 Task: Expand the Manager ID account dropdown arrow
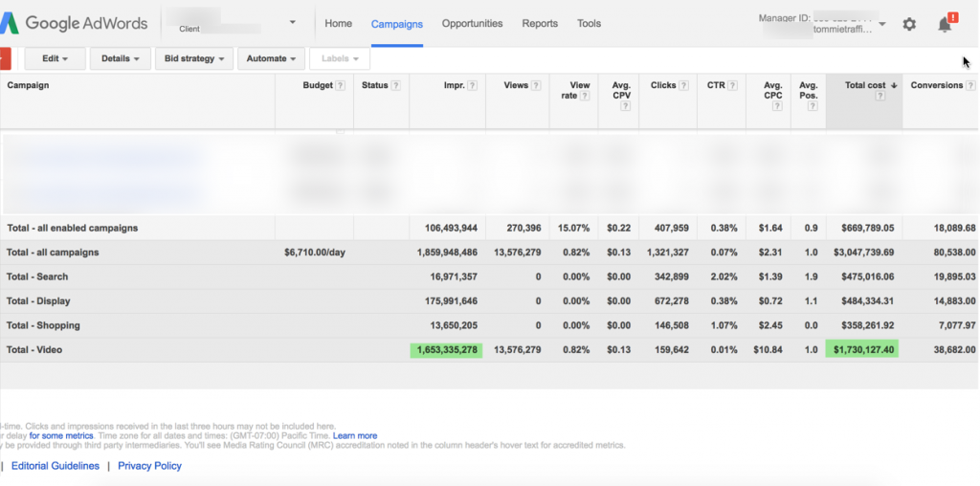point(882,24)
